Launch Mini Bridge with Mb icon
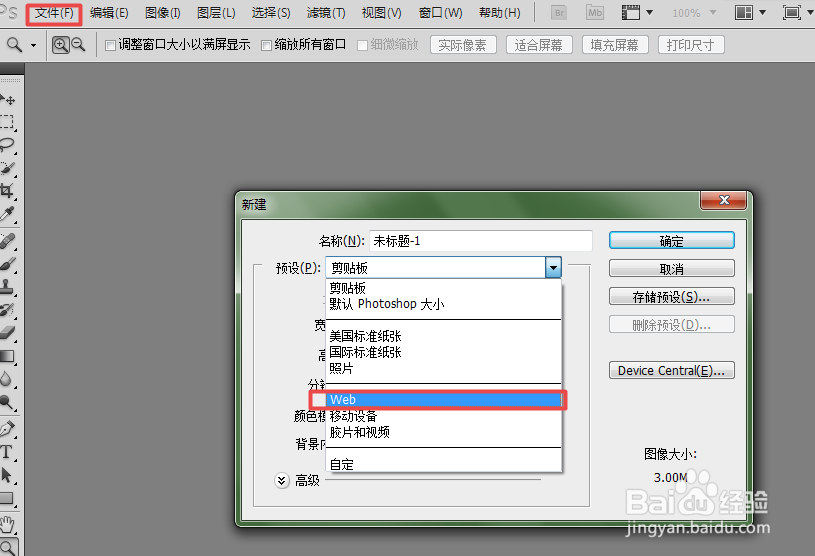The width and height of the screenshot is (815, 556). click(595, 12)
